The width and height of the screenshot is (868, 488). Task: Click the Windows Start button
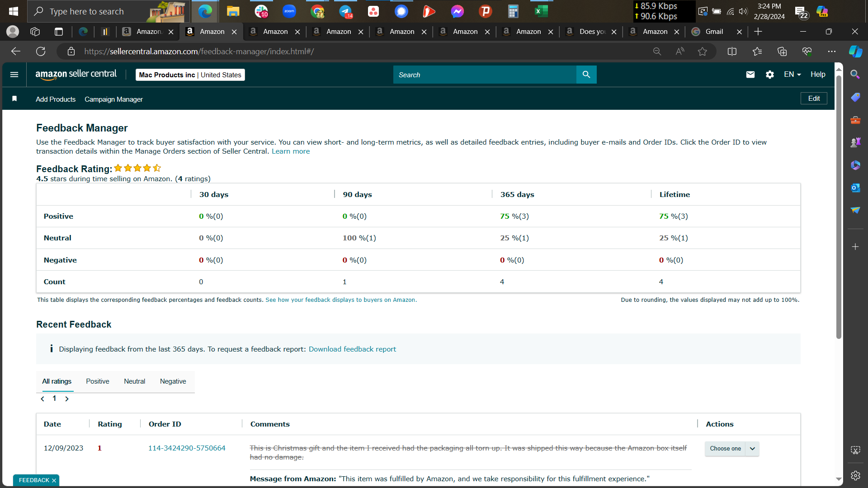point(14,11)
